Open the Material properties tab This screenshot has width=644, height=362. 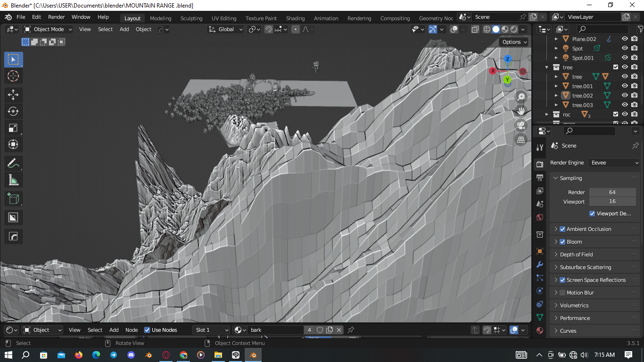click(x=540, y=330)
